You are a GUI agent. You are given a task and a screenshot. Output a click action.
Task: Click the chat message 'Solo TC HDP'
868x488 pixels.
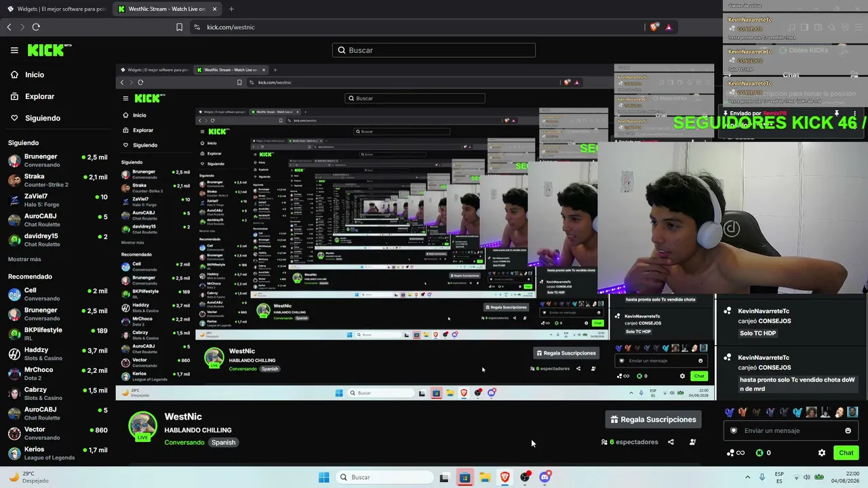coord(757,333)
